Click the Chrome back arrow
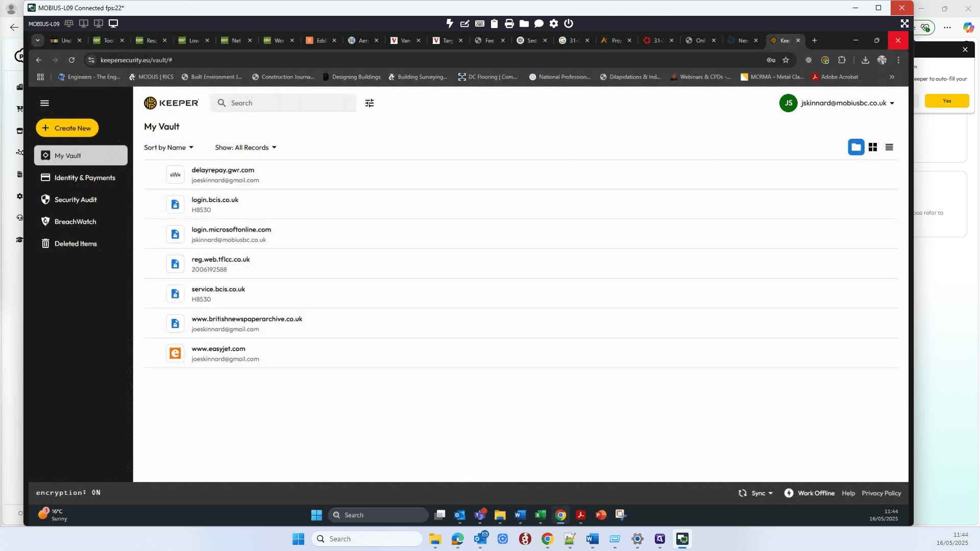The image size is (980, 551). click(x=39, y=60)
